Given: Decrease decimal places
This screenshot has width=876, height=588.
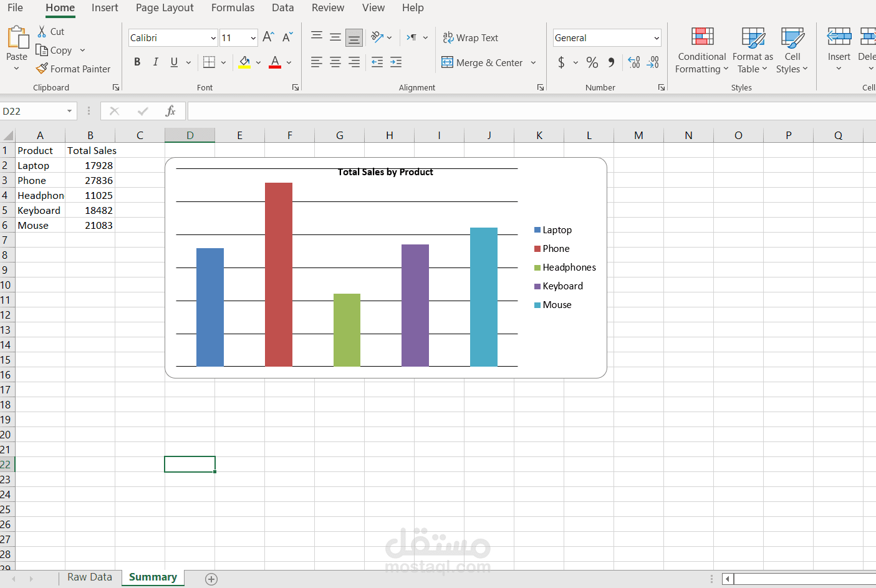Looking at the screenshot, I should coord(653,62).
